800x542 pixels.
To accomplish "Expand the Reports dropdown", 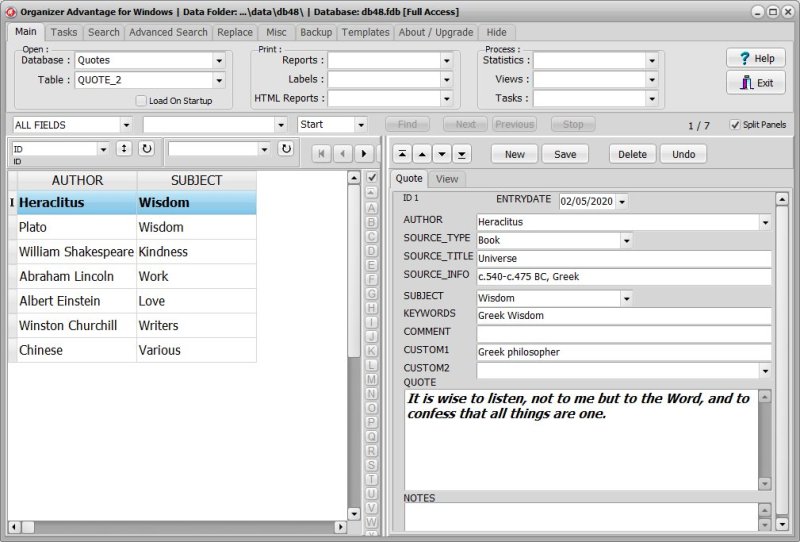I will (x=446, y=60).
